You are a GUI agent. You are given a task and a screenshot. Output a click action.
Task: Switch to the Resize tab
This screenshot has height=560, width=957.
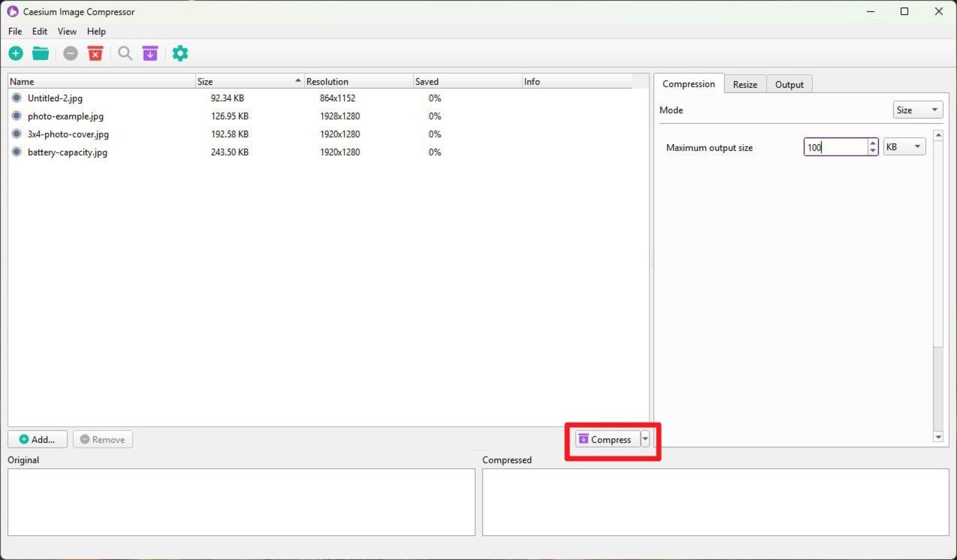tap(745, 85)
